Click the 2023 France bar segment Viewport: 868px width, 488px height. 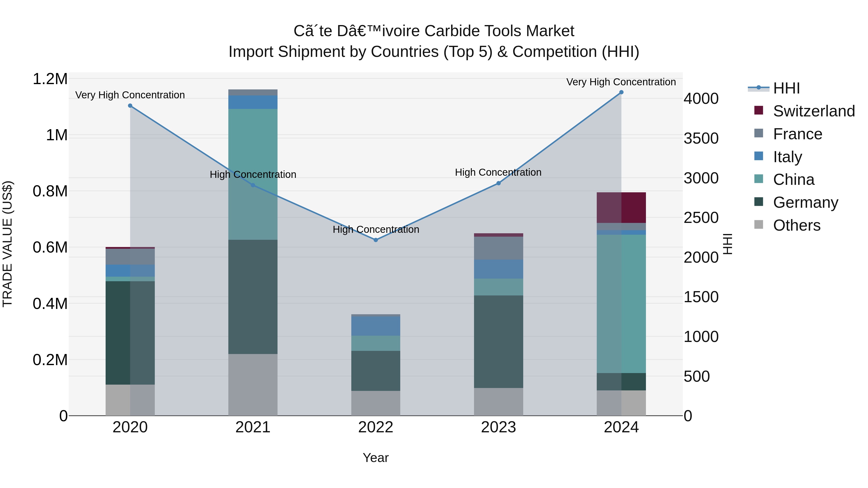click(499, 248)
